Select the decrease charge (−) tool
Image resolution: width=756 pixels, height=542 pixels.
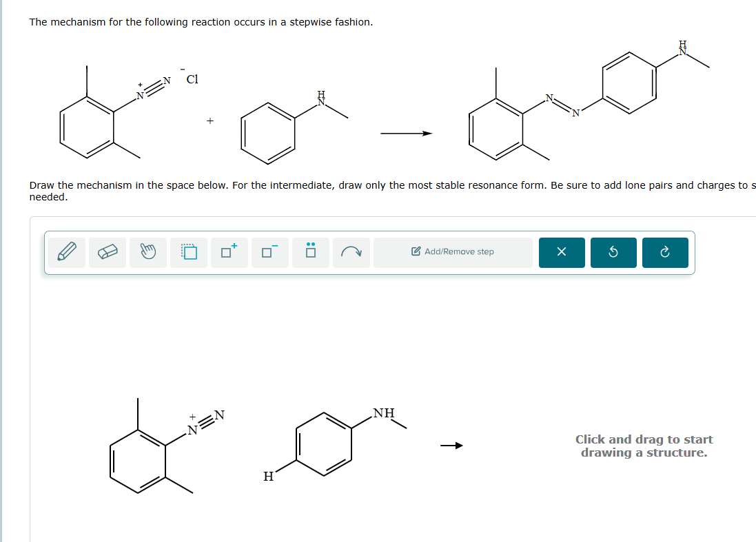pos(269,251)
